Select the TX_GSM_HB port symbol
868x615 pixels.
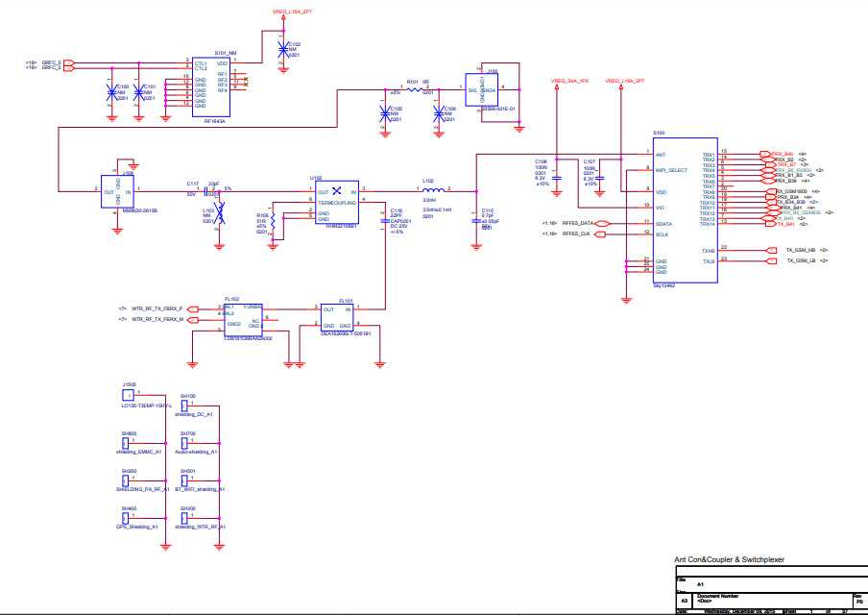tap(771, 251)
